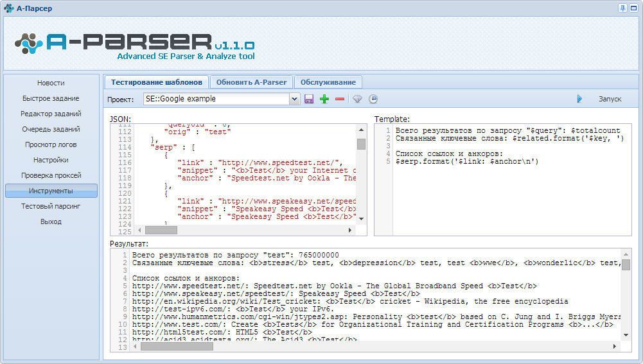Open the project dropdown arrow
Screen dimensions: 643x364
coord(294,99)
